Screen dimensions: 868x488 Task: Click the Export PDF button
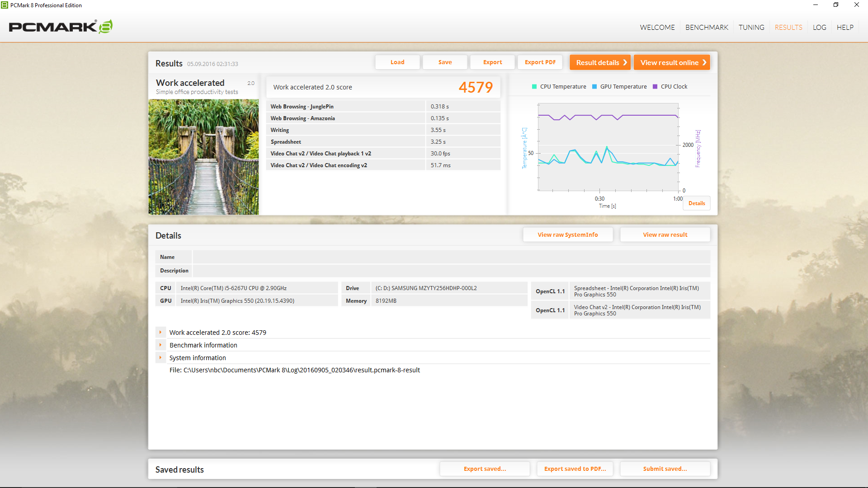(540, 62)
